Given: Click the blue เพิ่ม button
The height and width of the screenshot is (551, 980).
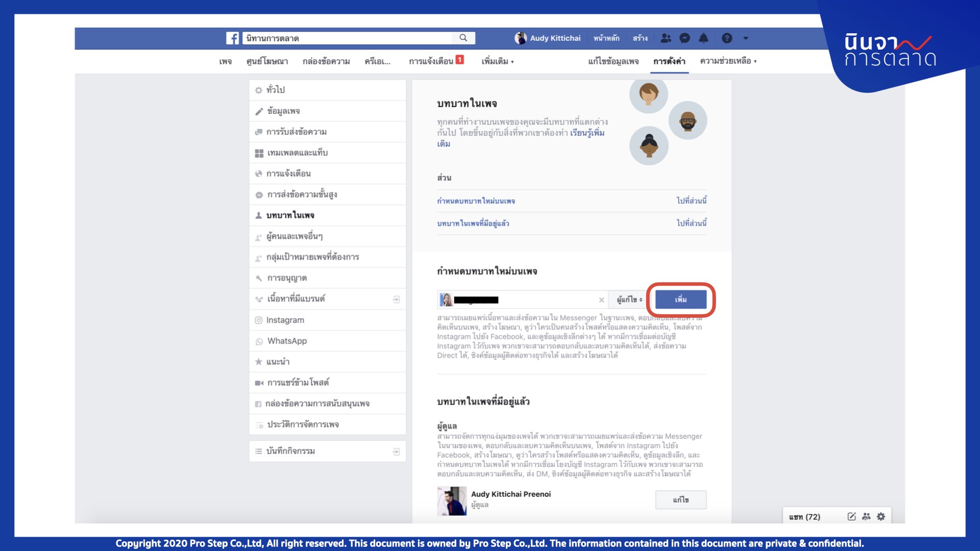Looking at the screenshot, I should (x=681, y=299).
